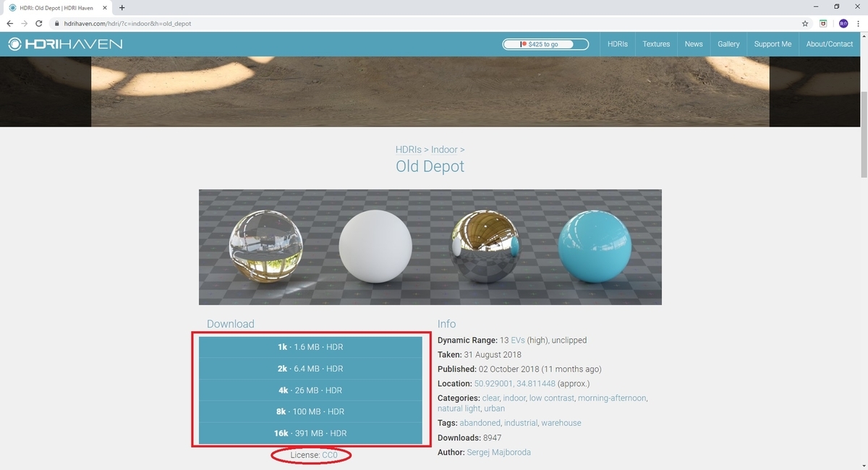Go back using the browser back arrow
868x470 pixels.
(10, 23)
